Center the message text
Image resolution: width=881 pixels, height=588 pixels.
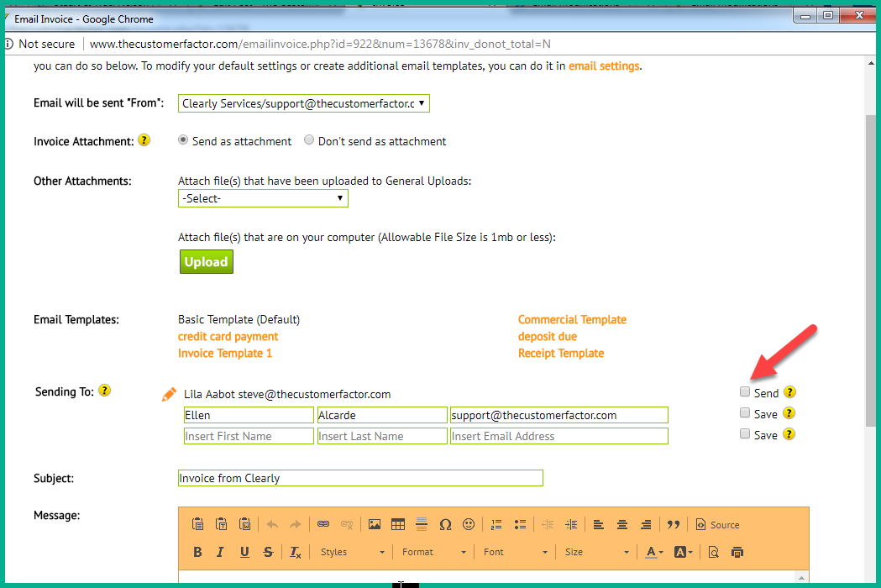tap(622, 524)
